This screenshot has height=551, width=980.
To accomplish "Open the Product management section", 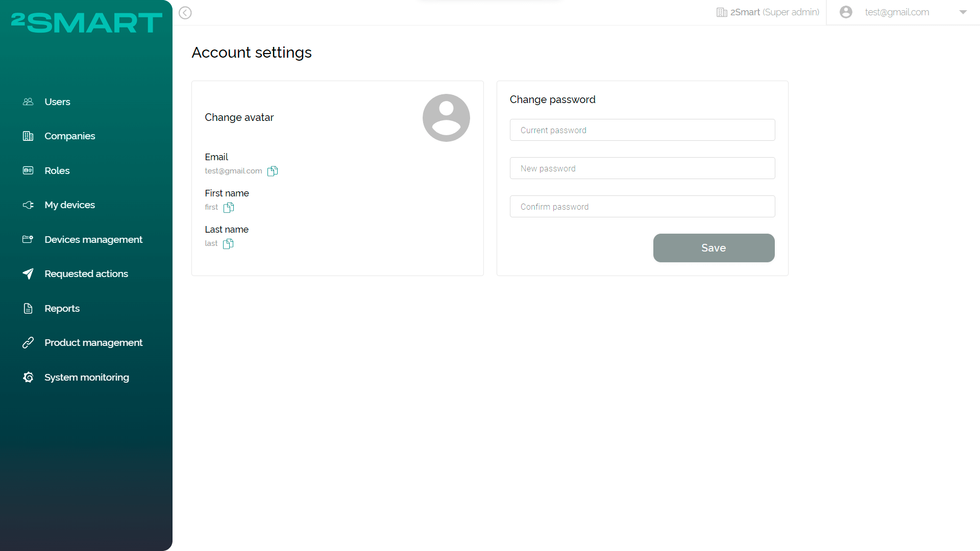I will (93, 342).
